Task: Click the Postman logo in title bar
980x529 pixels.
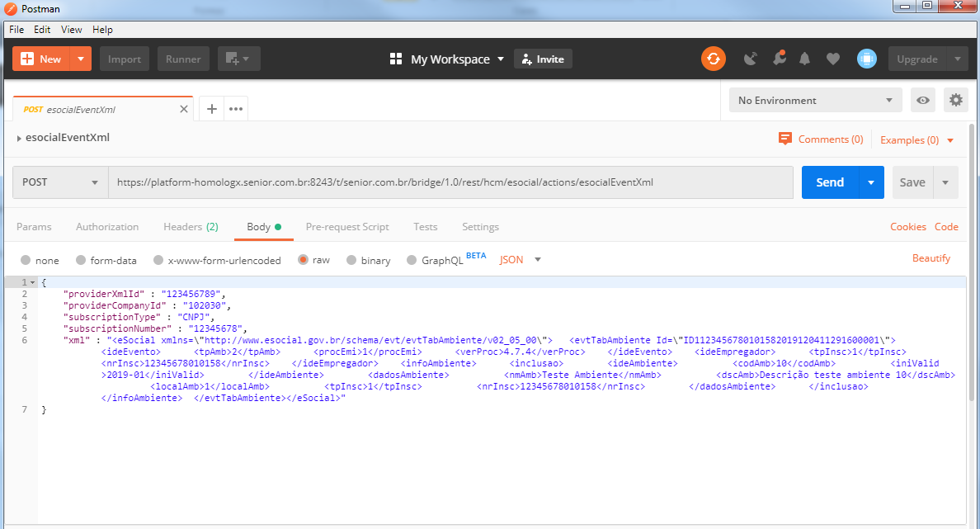Action: tap(11, 9)
